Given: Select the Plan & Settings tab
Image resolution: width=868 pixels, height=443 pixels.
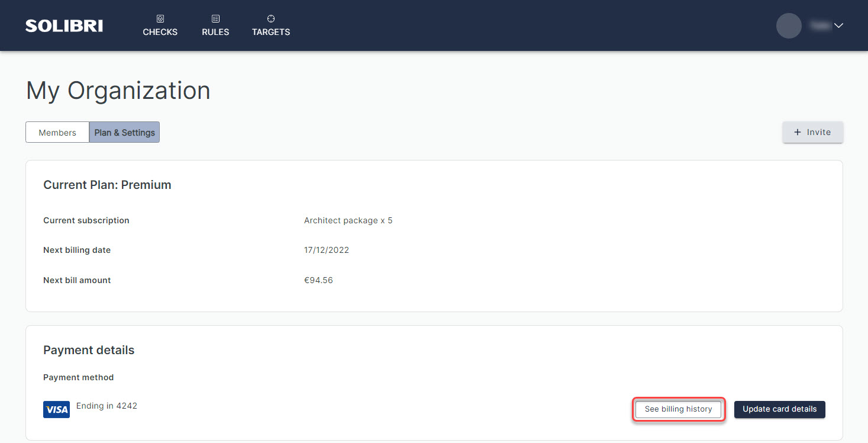Looking at the screenshot, I should point(124,133).
